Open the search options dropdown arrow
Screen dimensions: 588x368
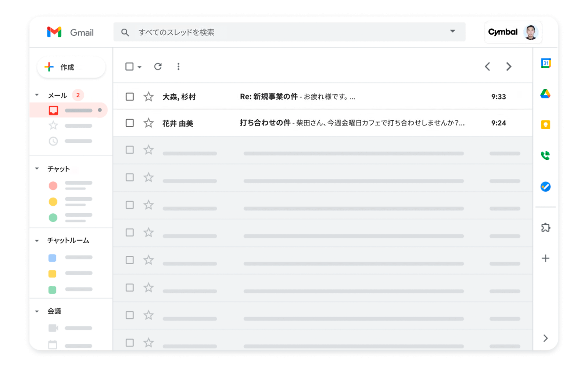(x=453, y=32)
